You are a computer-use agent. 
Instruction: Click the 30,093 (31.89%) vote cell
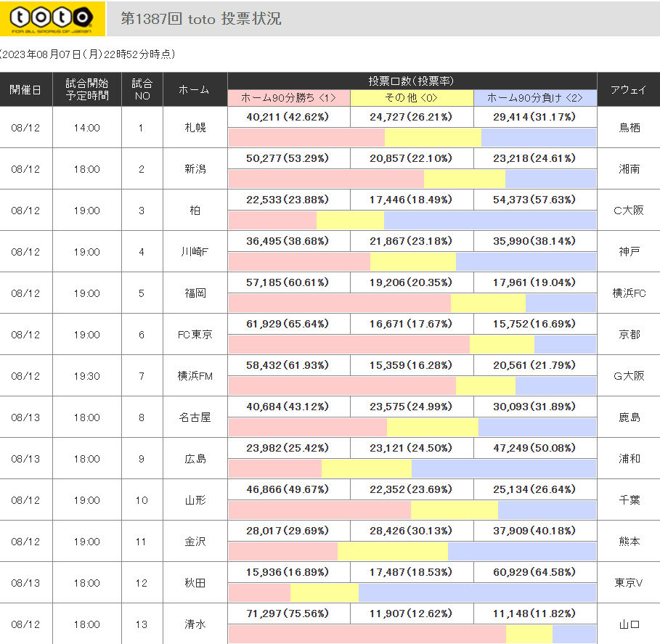534,407
